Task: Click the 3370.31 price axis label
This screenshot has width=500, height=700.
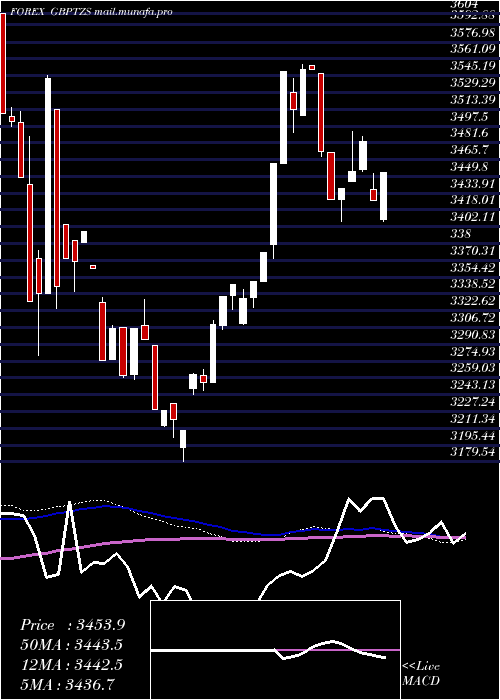Action: point(473,251)
